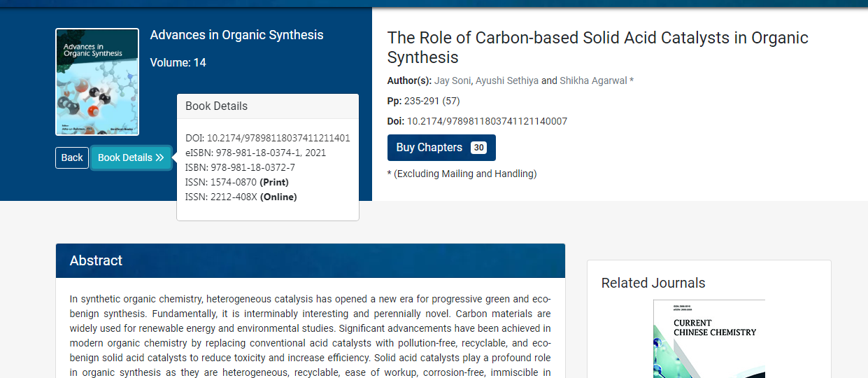Click the Abstract section header
The height and width of the screenshot is (378, 868).
coord(311,260)
